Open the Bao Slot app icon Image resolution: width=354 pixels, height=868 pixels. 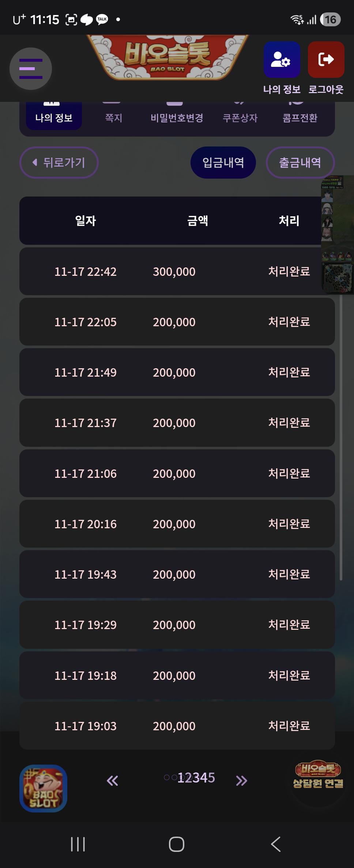pos(43,788)
